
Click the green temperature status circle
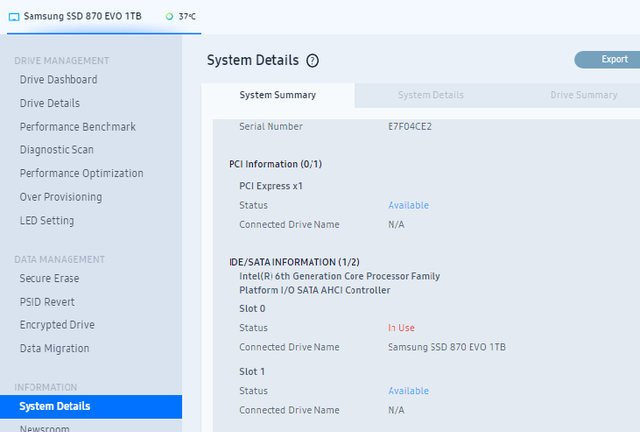pos(169,16)
